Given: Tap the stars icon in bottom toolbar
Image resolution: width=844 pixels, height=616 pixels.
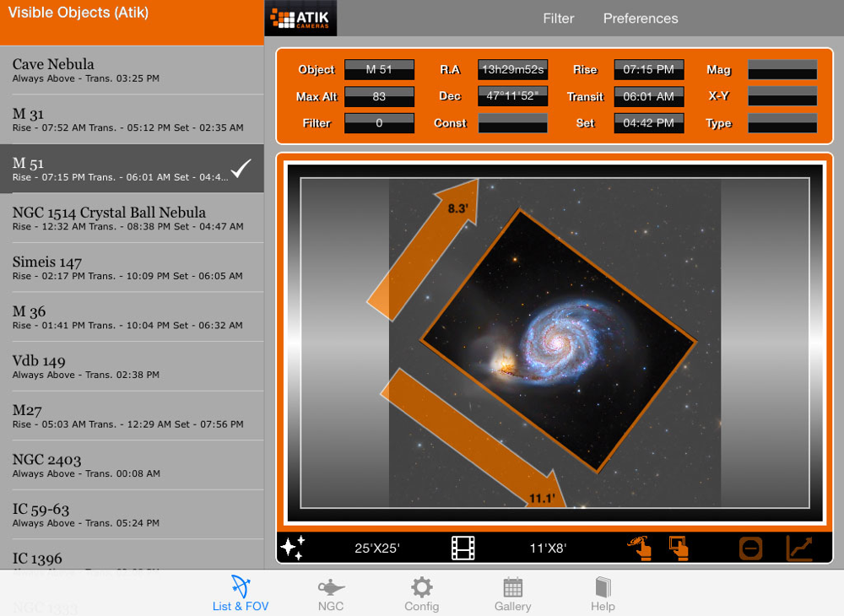Looking at the screenshot, I should pyautogui.click(x=293, y=548).
